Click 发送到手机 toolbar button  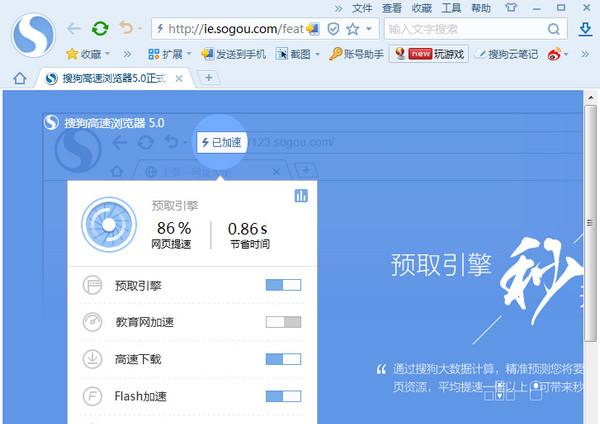(233, 54)
